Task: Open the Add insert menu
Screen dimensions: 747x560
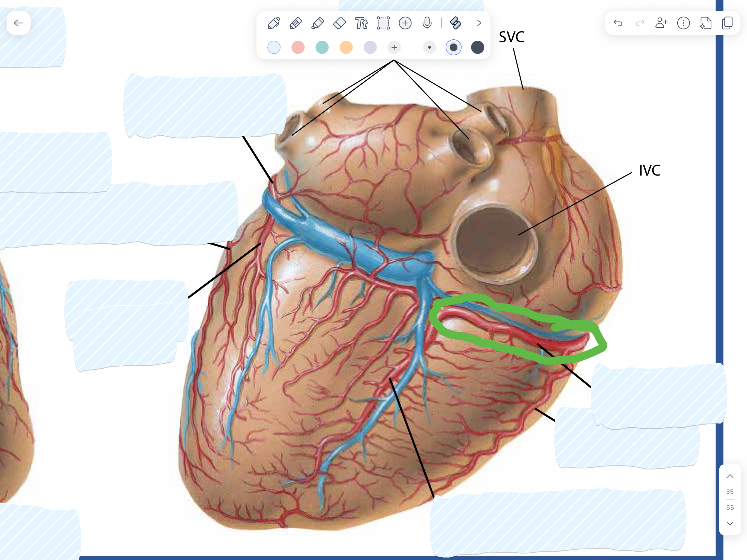Action: point(405,23)
